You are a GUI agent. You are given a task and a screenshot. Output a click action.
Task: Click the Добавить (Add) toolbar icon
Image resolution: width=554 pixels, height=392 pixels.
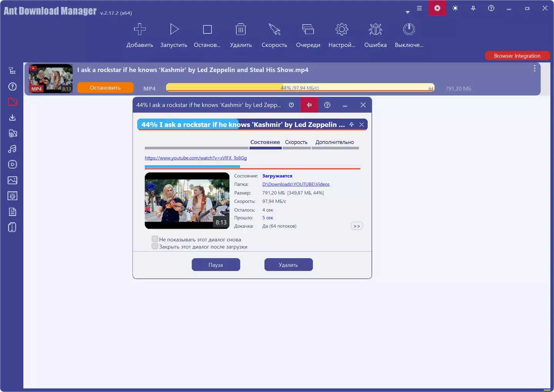140,30
